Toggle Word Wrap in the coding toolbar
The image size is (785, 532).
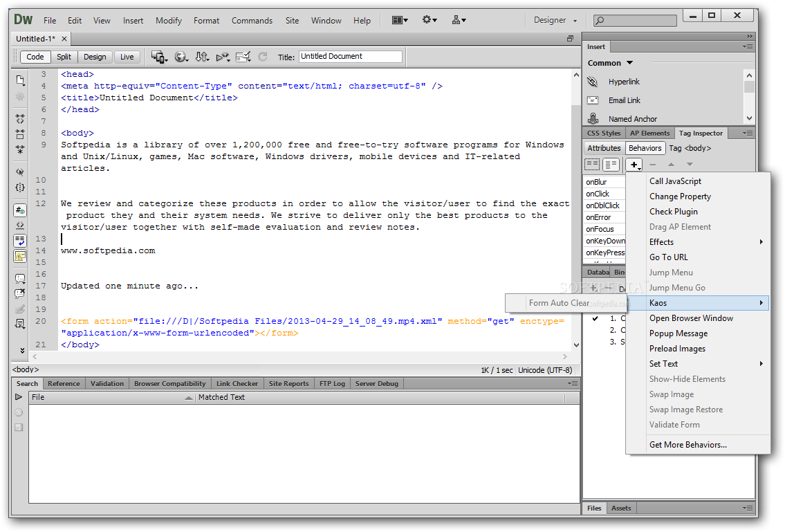[x=20, y=241]
